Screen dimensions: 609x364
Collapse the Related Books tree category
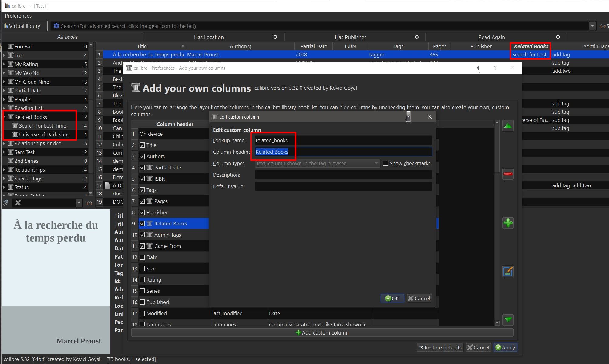4,117
